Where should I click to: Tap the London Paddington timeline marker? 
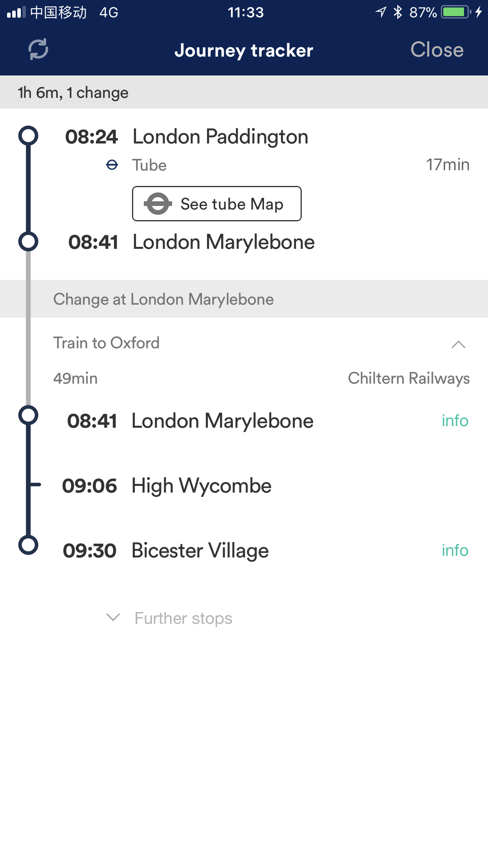28,136
